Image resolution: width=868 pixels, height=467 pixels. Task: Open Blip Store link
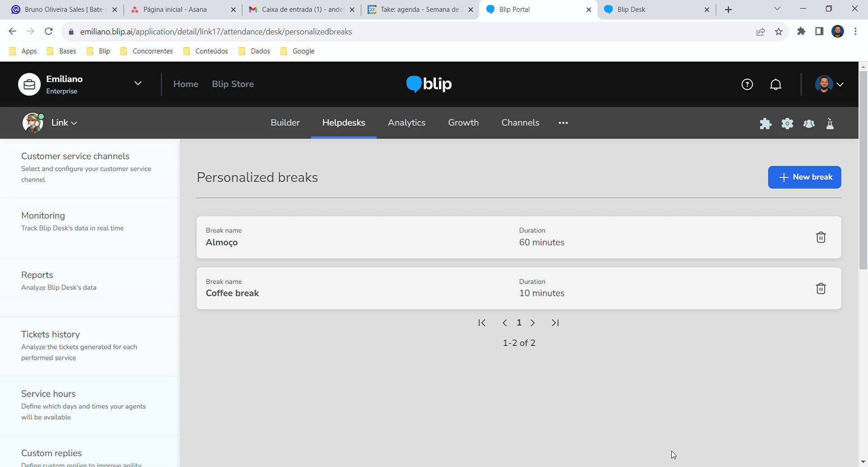233,84
